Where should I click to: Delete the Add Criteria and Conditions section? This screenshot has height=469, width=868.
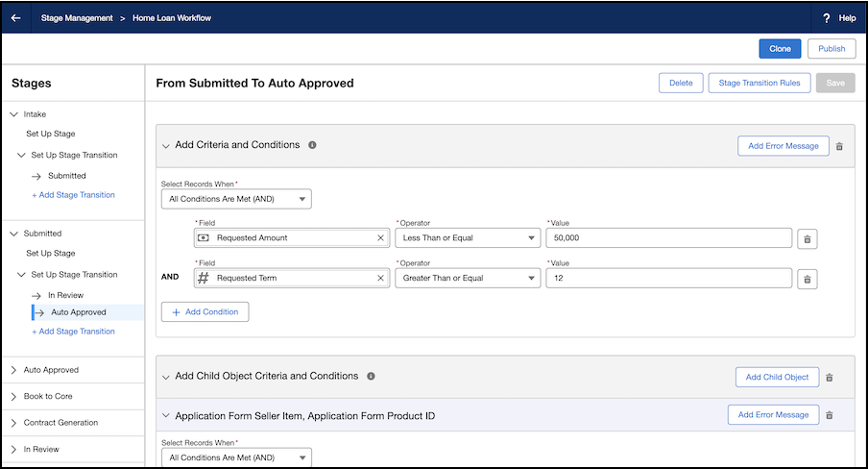839,146
